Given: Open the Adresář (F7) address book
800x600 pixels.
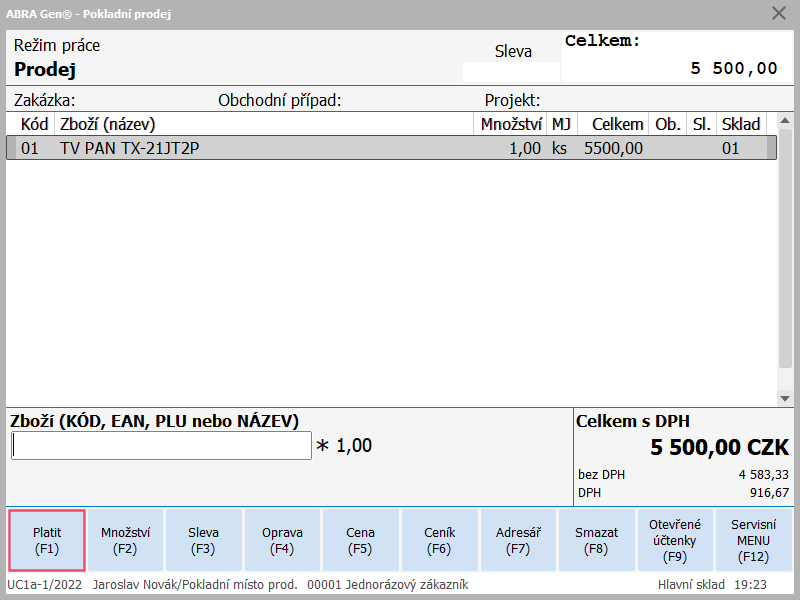Looking at the screenshot, I should coord(518,540).
